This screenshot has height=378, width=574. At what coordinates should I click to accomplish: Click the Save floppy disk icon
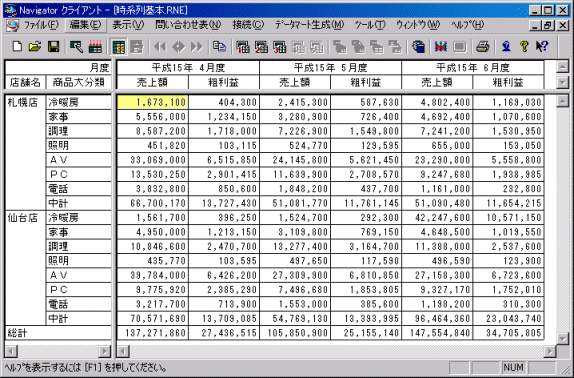pyautogui.click(x=53, y=47)
